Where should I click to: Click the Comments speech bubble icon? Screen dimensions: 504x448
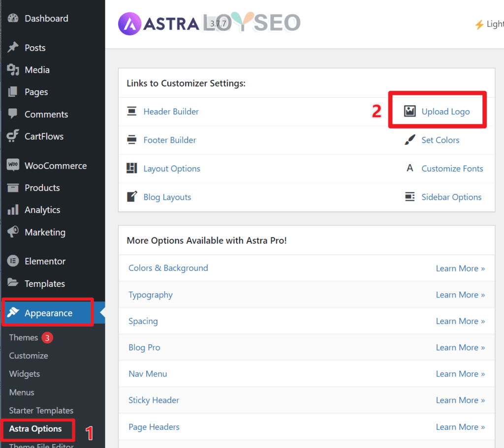pyautogui.click(x=13, y=114)
